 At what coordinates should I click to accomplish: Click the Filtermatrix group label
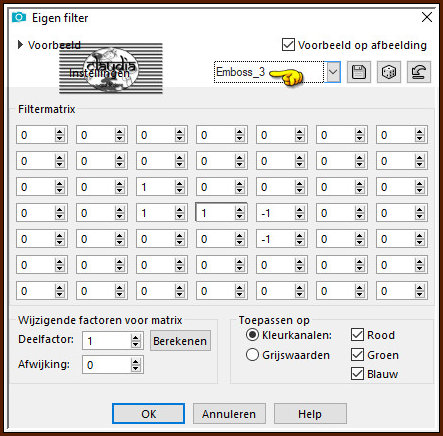[x=47, y=109]
